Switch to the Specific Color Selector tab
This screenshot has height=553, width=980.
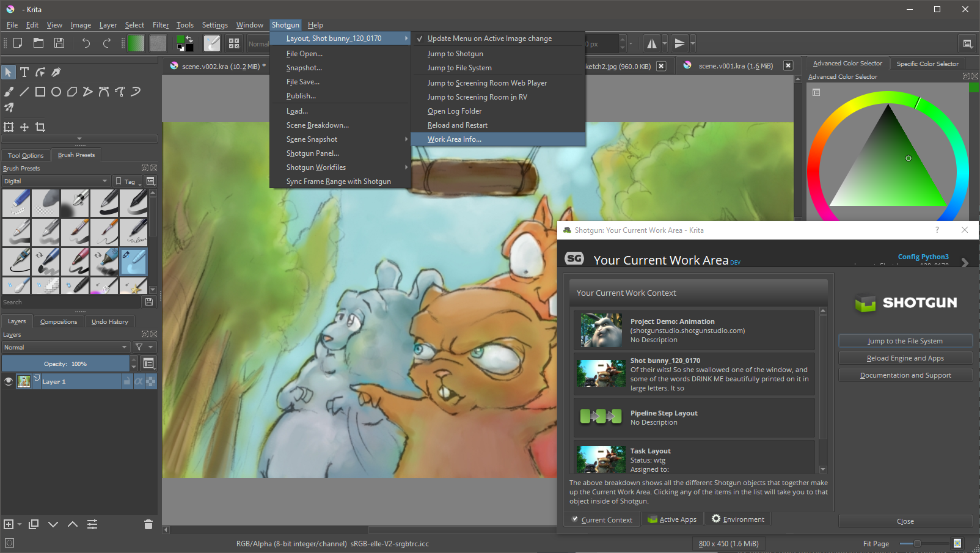[x=927, y=64]
